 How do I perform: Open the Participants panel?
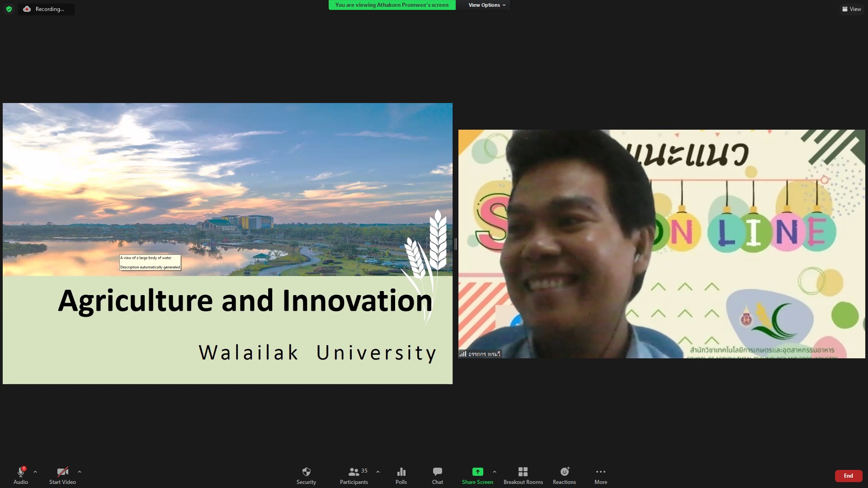[x=354, y=475]
